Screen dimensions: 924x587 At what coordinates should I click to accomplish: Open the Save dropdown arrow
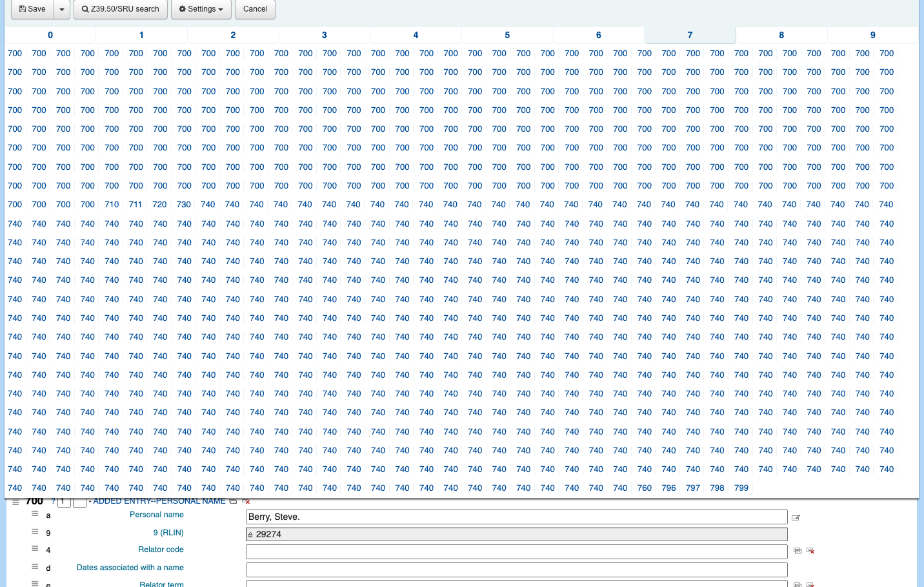tap(62, 9)
